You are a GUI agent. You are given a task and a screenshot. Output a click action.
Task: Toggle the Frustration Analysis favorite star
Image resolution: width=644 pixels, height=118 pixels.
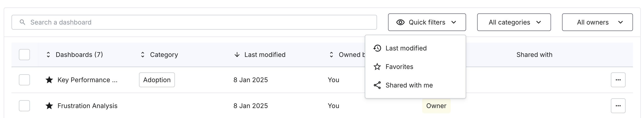click(x=49, y=106)
